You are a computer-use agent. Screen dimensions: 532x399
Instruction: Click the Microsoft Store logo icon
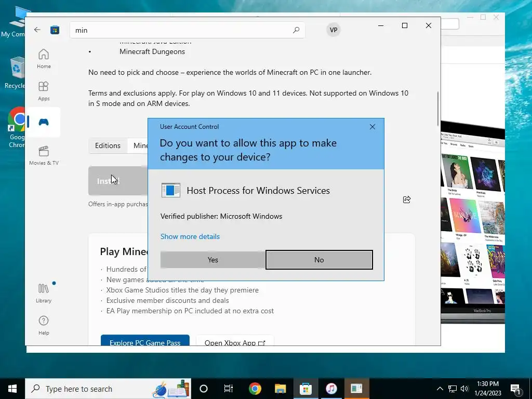55,30
